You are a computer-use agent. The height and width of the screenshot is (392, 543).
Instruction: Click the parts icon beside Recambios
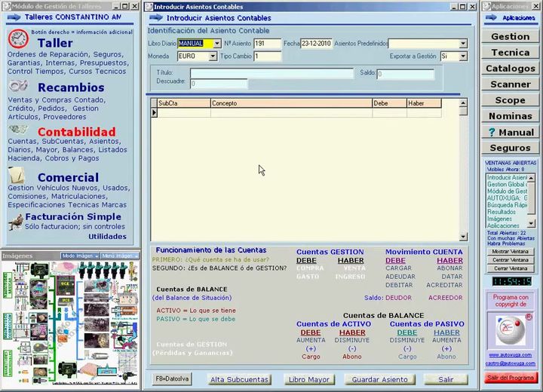[x=18, y=85]
